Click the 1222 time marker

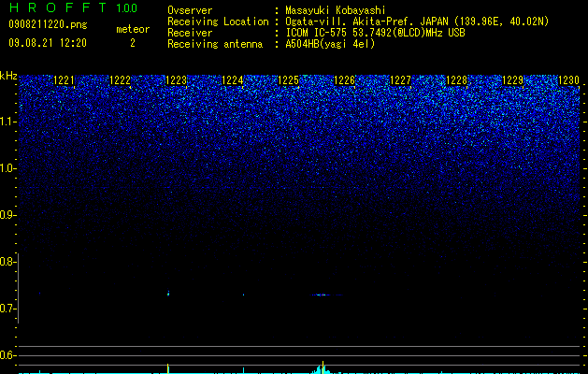pyautogui.click(x=120, y=80)
